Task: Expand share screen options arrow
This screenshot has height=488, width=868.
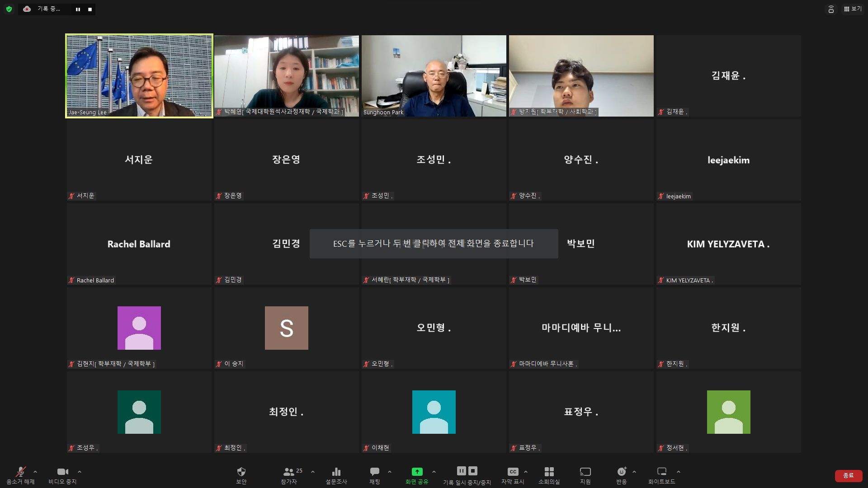Action: point(434,472)
